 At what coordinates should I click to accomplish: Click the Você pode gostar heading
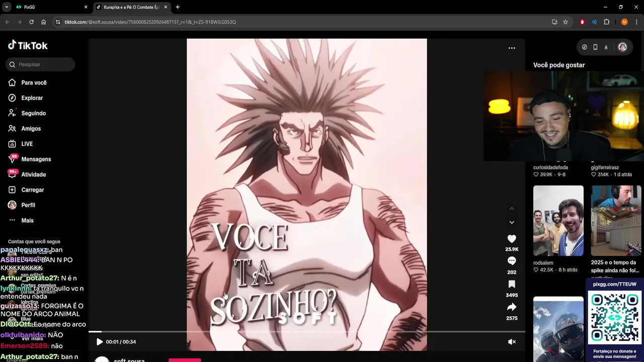point(559,65)
